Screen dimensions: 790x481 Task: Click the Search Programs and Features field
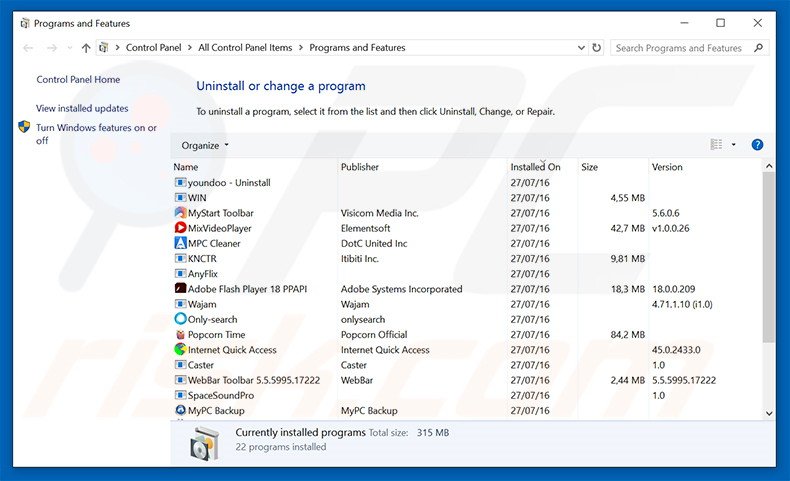click(680, 48)
